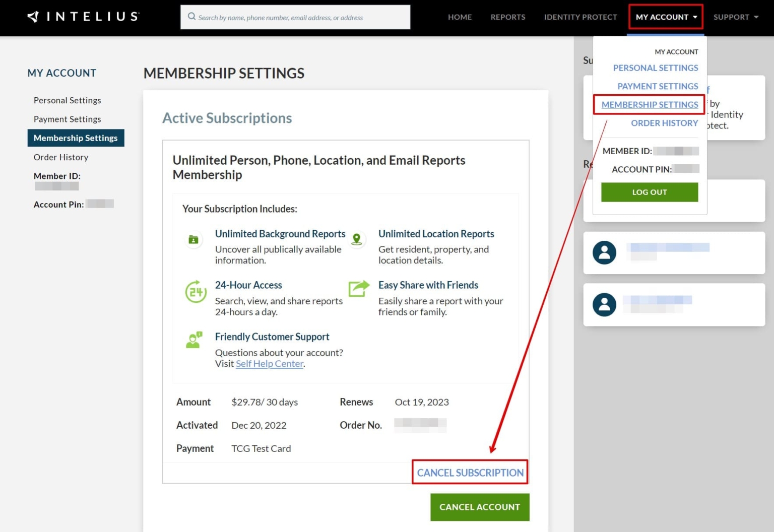Open the Support dropdown menu
This screenshot has width=774, height=532.
(x=735, y=17)
